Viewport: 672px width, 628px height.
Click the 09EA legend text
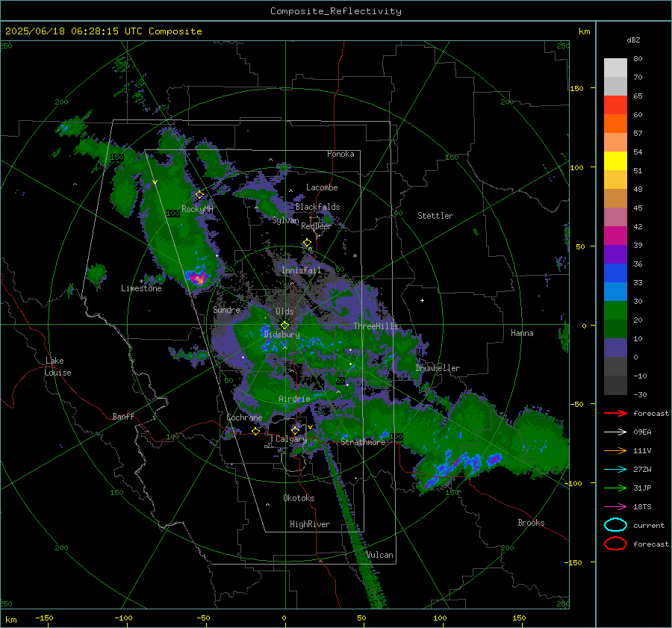click(642, 432)
